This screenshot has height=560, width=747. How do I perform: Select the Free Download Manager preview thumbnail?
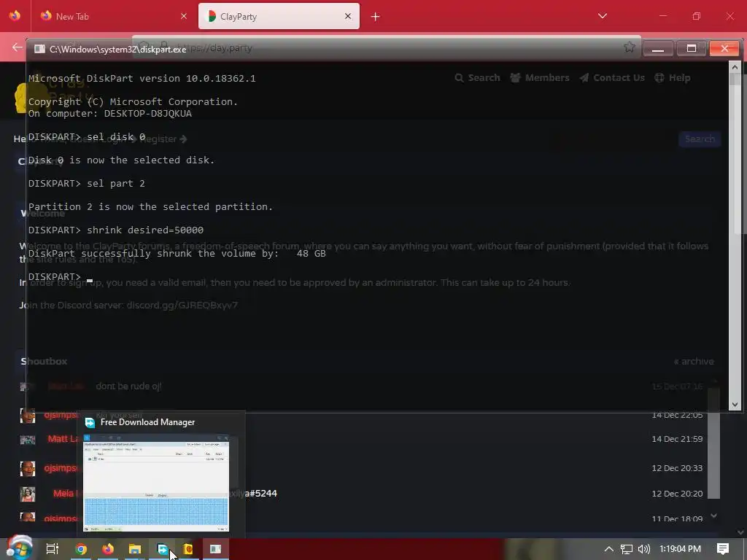click(x=156, y=483)
